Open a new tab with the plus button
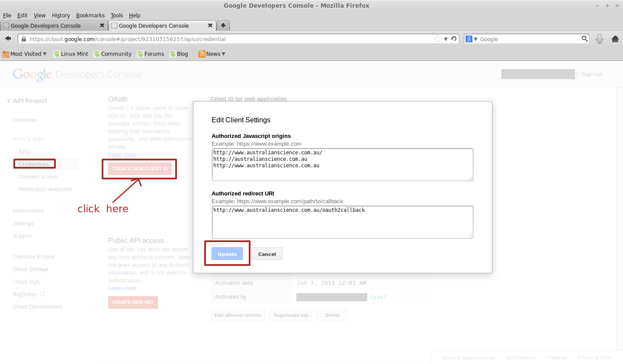The image size is (623, 364). click(223, 26)
